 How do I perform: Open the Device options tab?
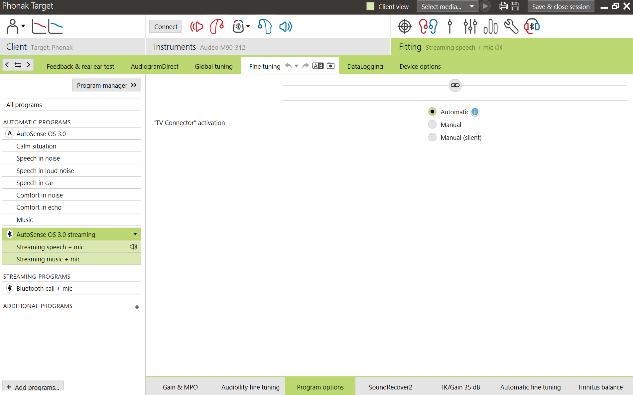pyautogui.click(x=420, y=66)
